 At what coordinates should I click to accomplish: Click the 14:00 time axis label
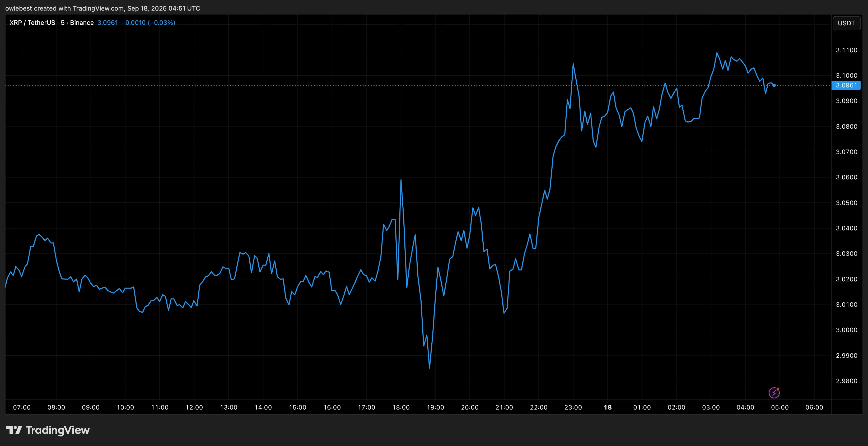263,407
